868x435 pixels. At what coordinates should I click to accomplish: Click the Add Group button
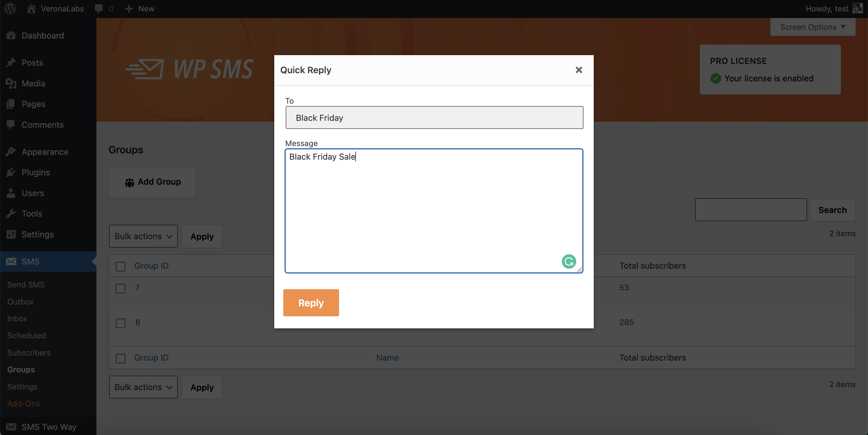point(152,182)
